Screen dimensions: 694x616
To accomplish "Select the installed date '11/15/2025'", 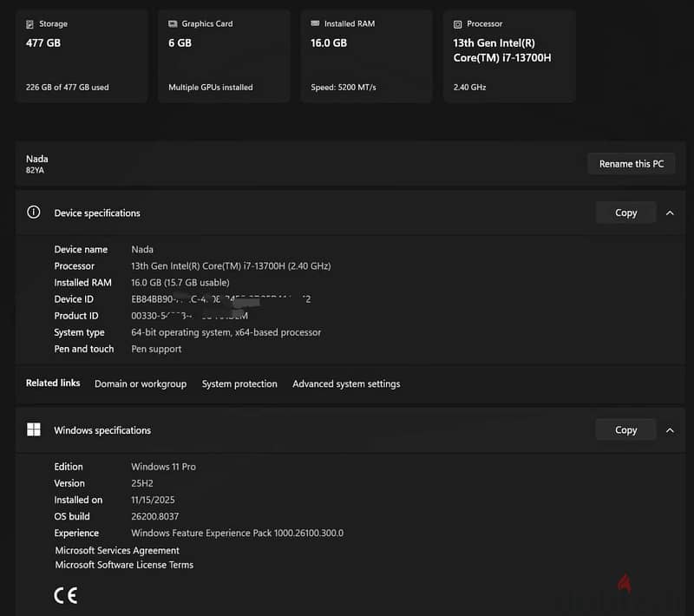I will (153, 500).
